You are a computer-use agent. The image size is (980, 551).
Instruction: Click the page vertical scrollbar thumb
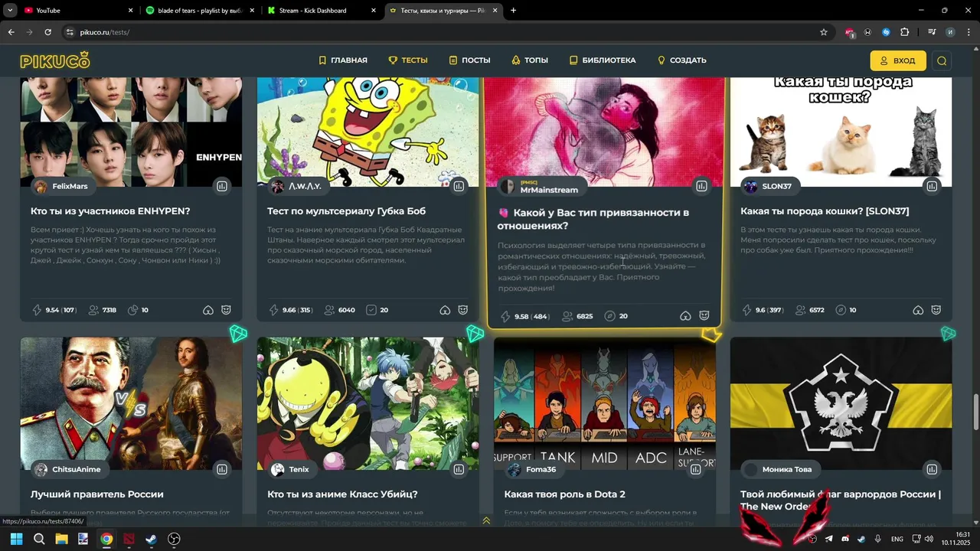pyautogui.click(x=976, y=413)
